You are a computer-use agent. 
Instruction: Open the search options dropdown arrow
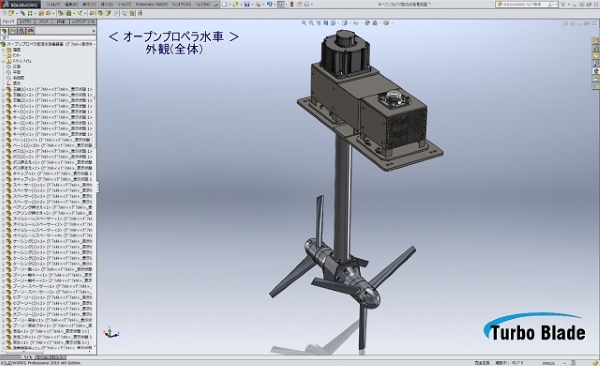pyautogui.click(x=556, y=4)
